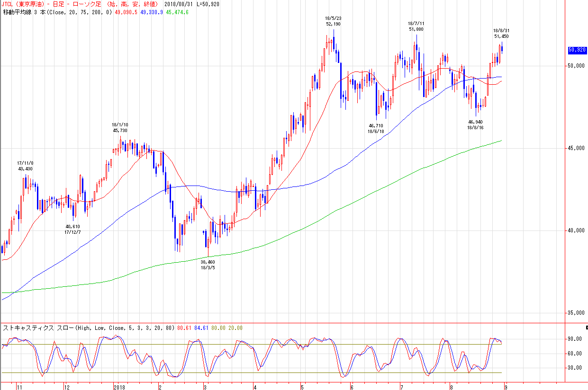Click the 18/3/5 date annotation
Screen dimensions: 588x390
[x=208, y=267]
